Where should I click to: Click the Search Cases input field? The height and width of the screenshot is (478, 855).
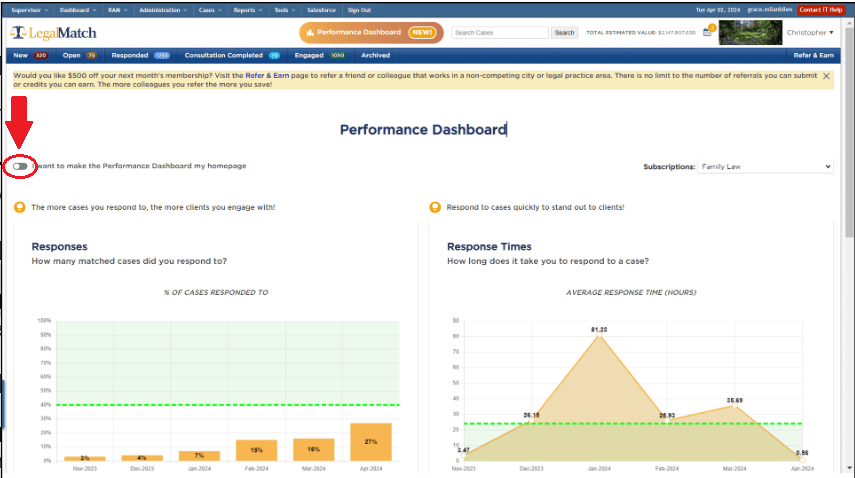tap(499, 33)
